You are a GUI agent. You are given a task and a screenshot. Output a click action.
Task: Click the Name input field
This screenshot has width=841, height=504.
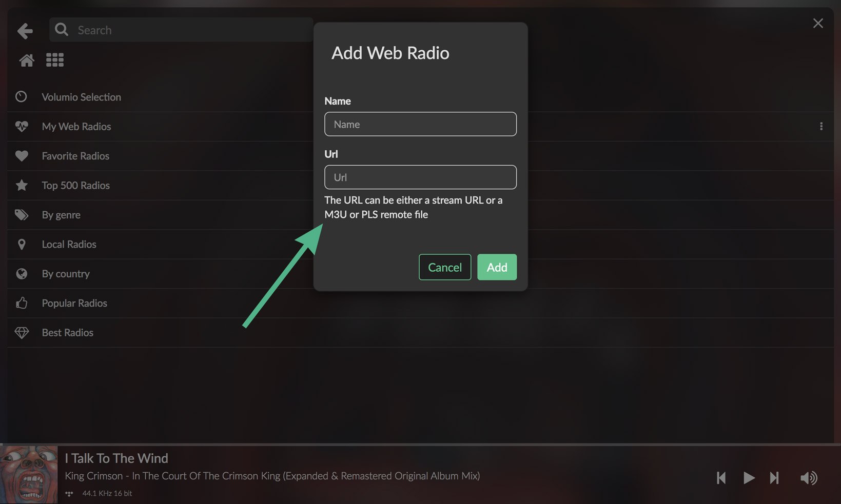pyautogui.click(x=420, y=124)
